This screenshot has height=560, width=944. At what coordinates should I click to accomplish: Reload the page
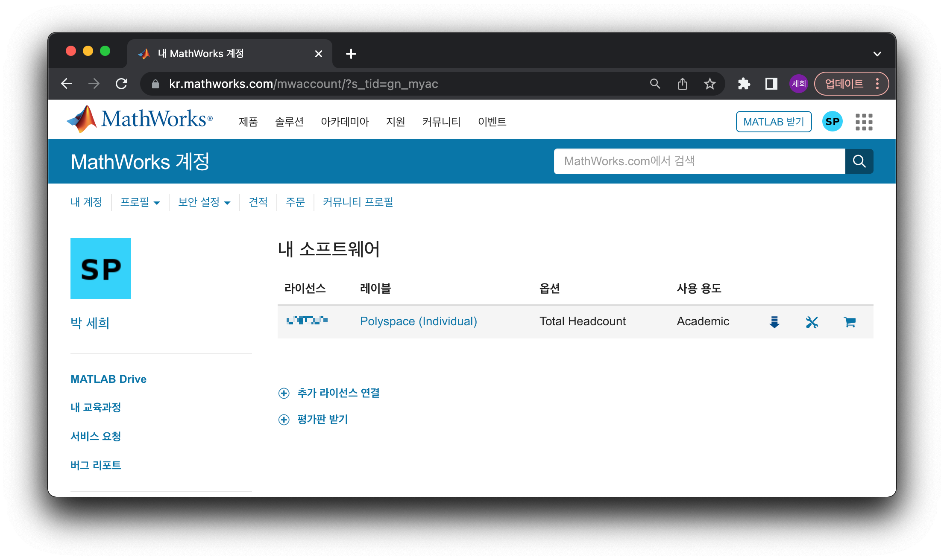(x=122, y=84)
